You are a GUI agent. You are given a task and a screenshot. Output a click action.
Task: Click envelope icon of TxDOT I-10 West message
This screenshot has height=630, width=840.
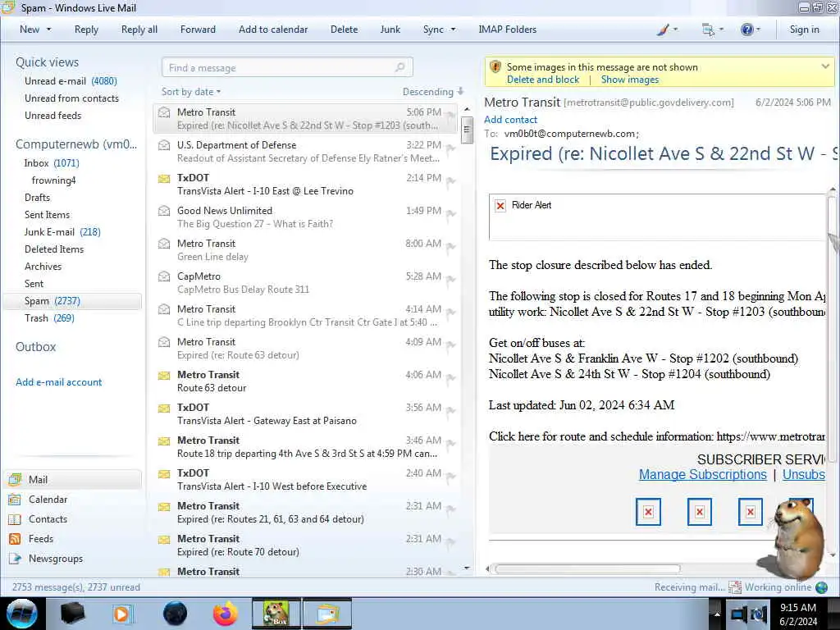[x=164, y=473]
